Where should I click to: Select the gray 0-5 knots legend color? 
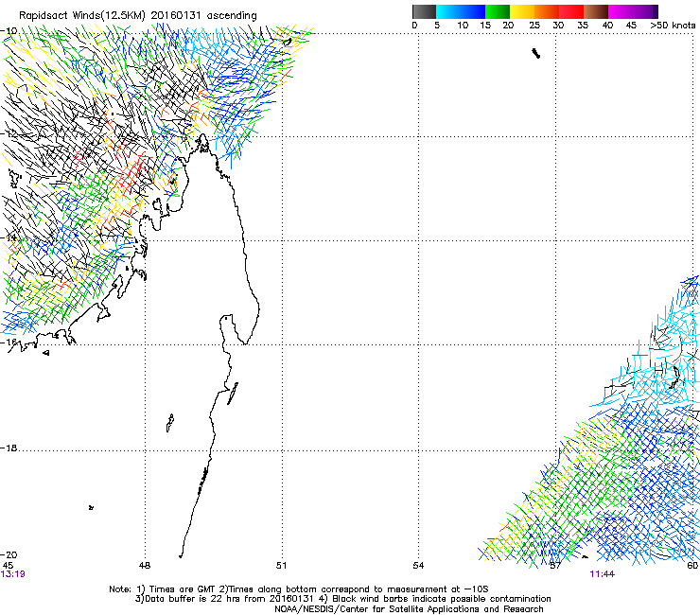(424, 11)
